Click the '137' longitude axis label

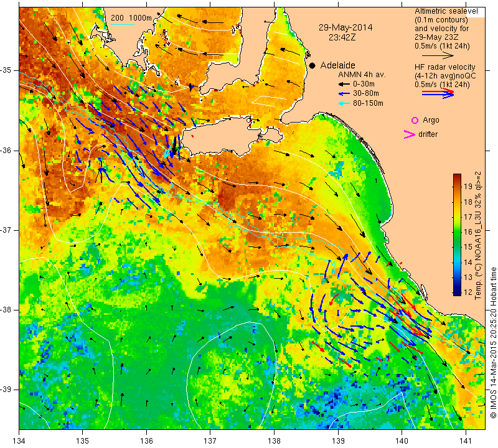coord(210,441)
